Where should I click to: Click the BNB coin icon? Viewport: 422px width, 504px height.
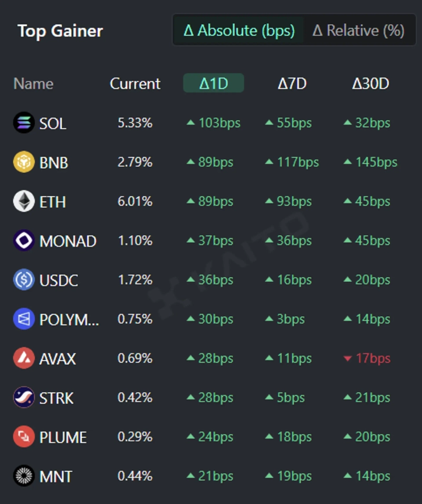point(23,162)
